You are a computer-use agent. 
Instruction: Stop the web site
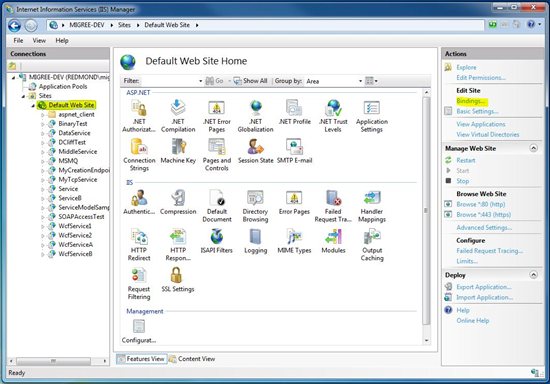[462, 181]
